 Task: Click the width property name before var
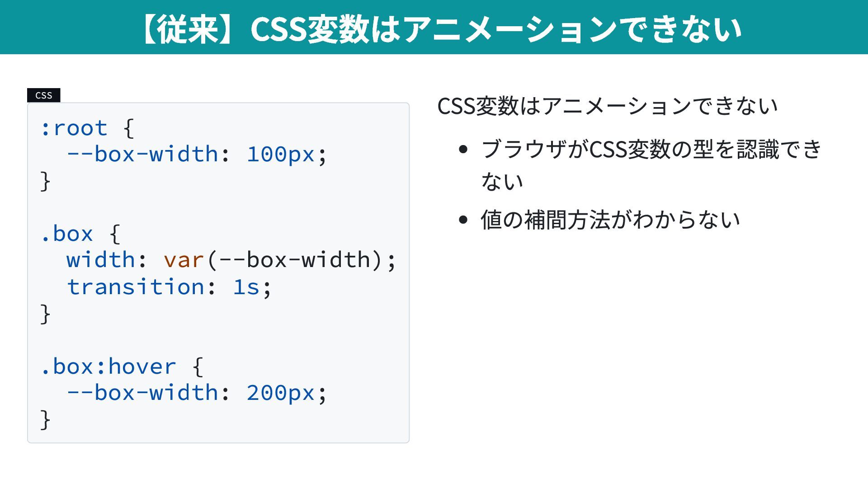coord(100,260)
